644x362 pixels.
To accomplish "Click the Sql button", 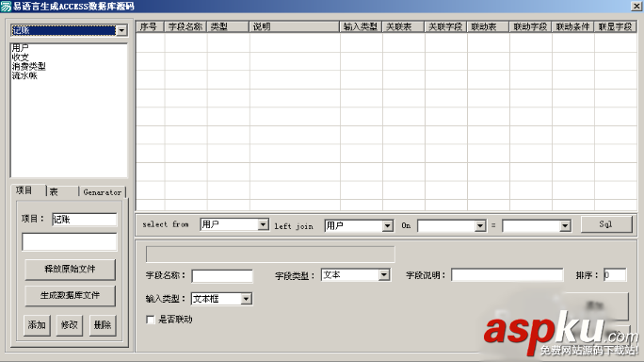I will click(x=606, y=224).
